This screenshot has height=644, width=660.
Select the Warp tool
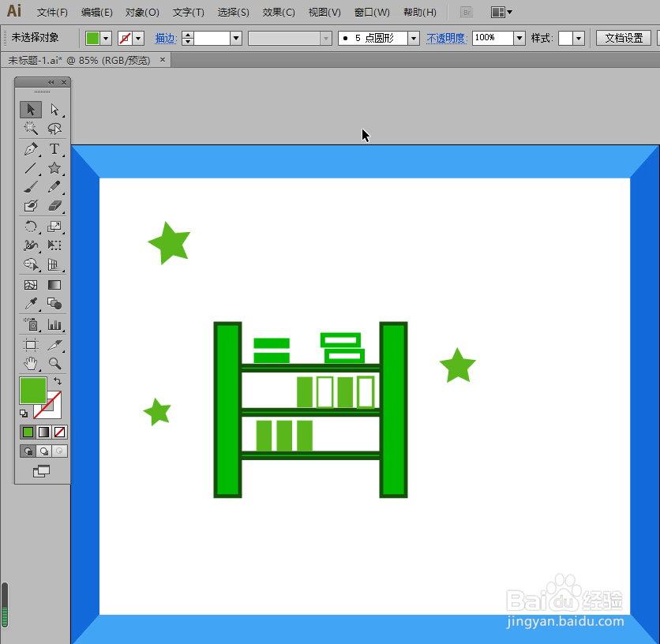pyautogui.click(x=31, y=245)
